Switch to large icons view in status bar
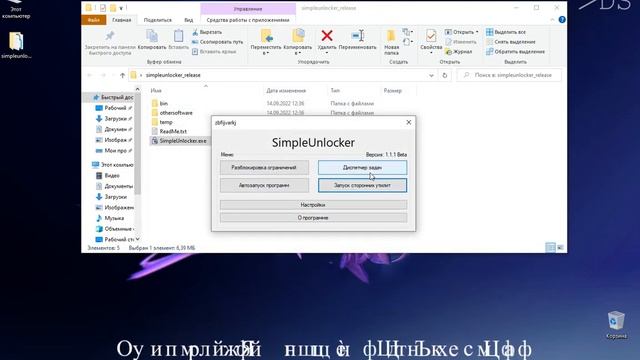Viewport: 640px width, 360px height. click(x=560, y=247)
